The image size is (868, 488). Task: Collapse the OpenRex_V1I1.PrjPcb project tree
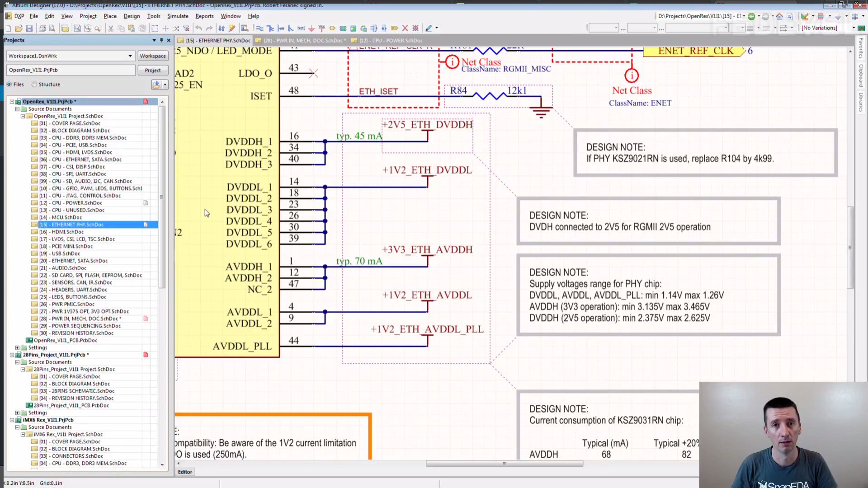[x=12, y=102]
